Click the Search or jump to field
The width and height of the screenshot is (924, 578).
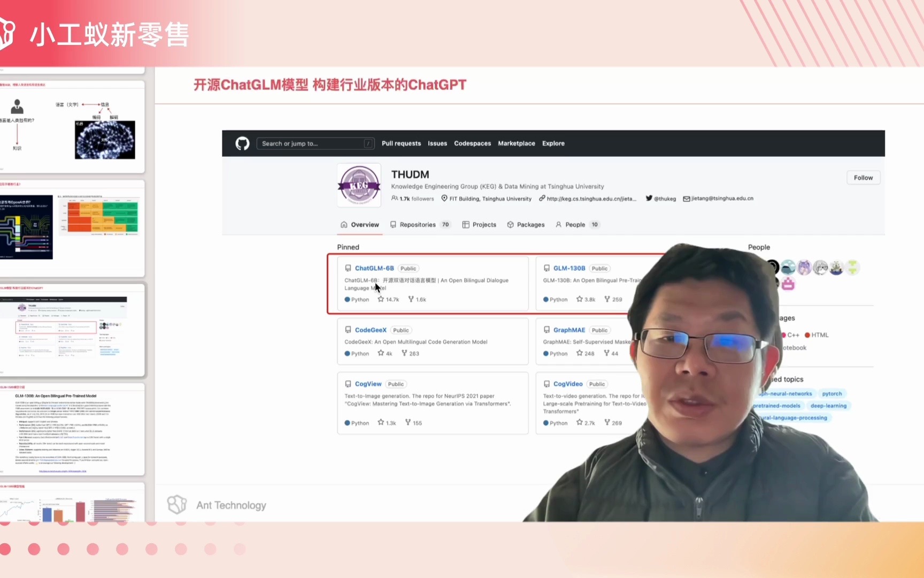pyautogui.click(x=314, y=143)
